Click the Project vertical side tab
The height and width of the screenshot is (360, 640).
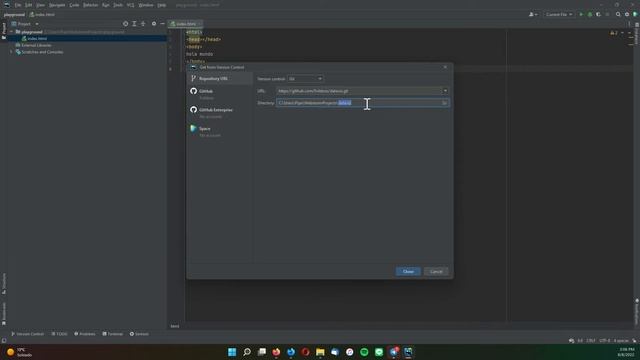pos(4,31)
